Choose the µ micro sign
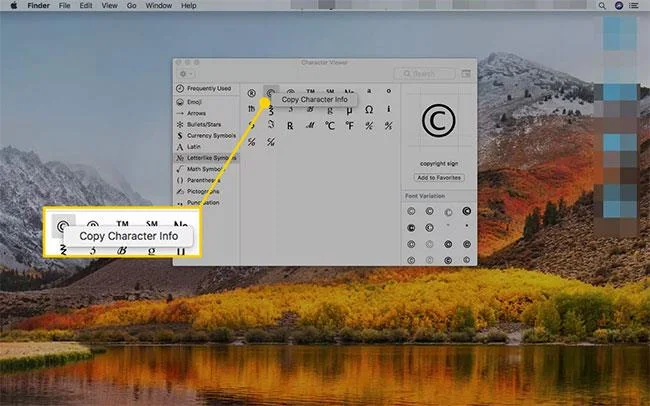650x406 pixels. 349,110
